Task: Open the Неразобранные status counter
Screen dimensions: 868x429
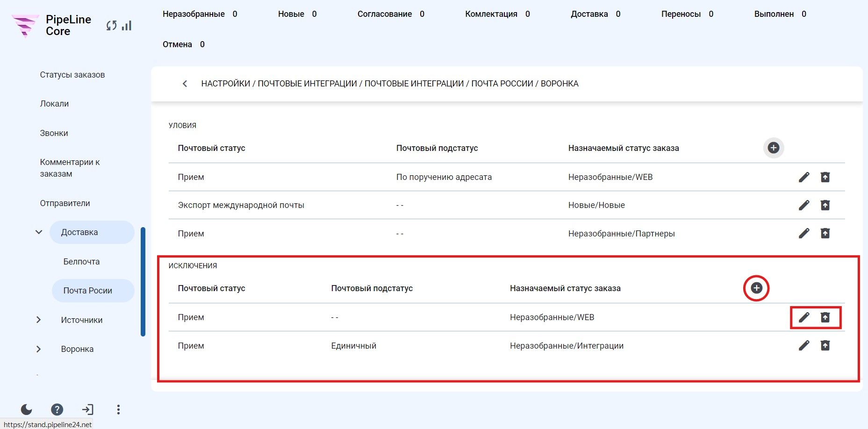Action: (x=200, y=14)
